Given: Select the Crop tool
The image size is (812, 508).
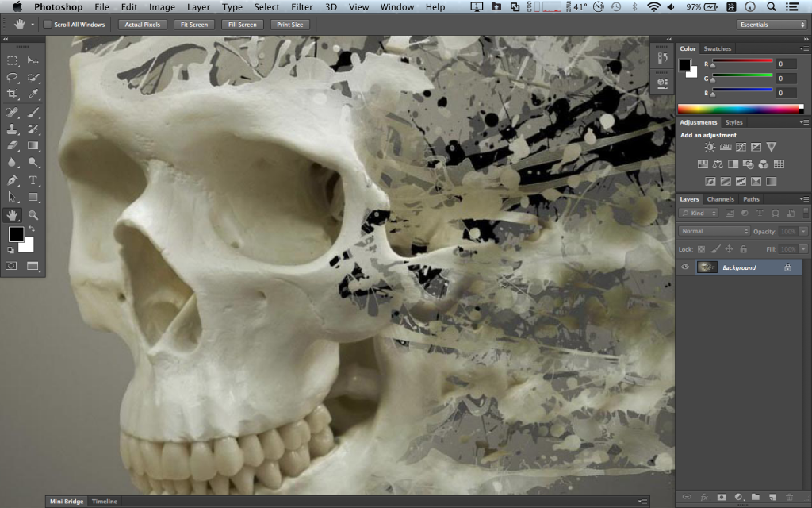Looking at the screenshot, I should pyautogui.click(x=12, y=94).
